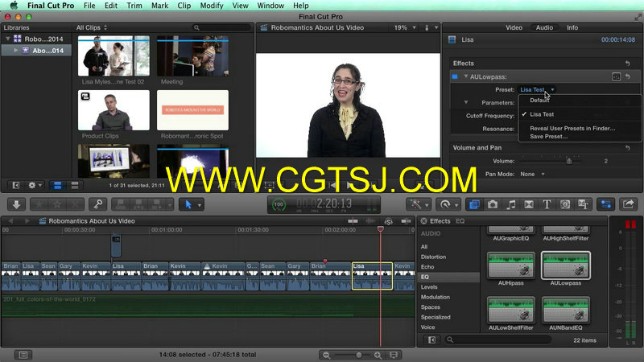Open the Modify menu
The width and height of the screenshot is (644, 362).
point(212,6)
